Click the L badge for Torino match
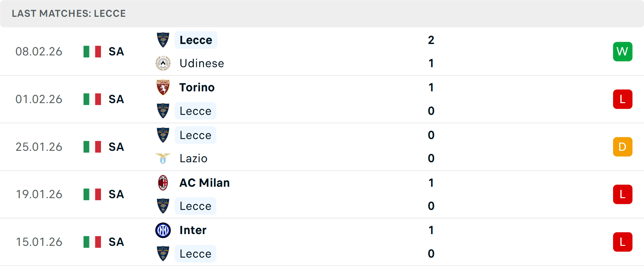Viewport: 644px width, 266px height. tap(623, 99)
